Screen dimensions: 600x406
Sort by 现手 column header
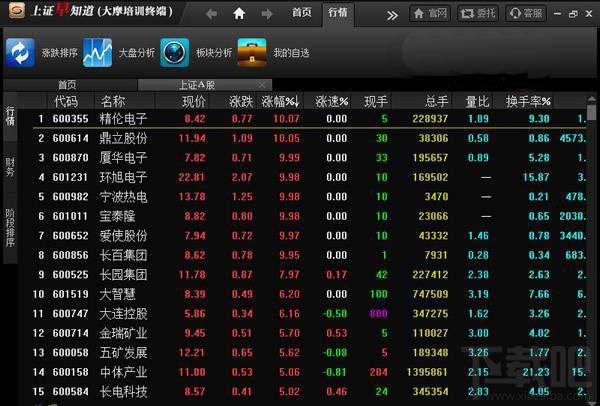tap(376, 102)
